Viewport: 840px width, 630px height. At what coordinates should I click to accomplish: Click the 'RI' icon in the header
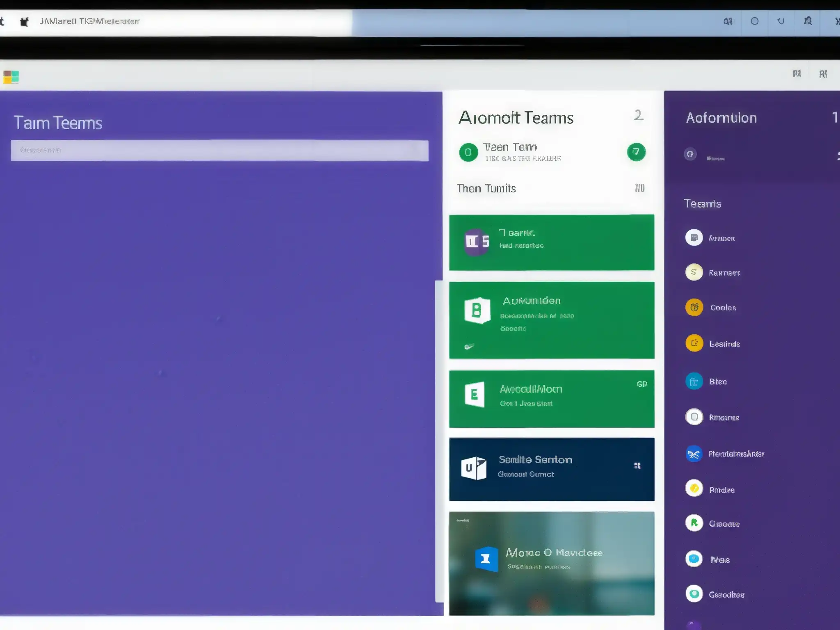coord(823,74)
